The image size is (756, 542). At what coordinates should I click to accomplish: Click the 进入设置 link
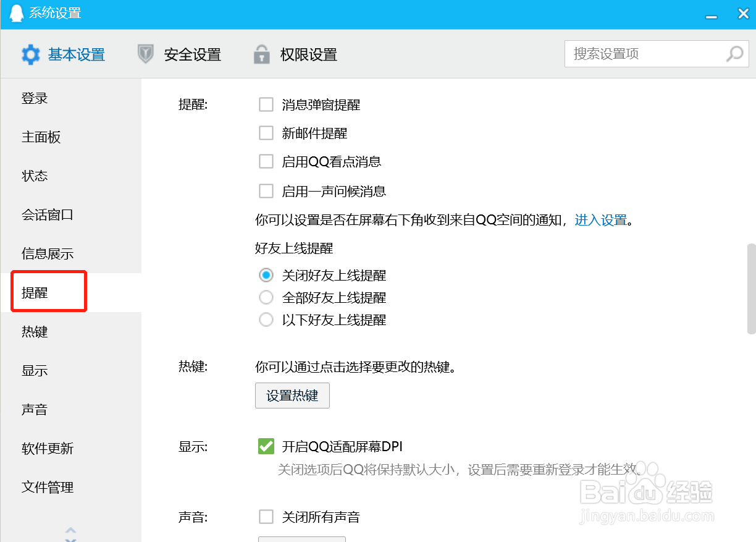pos(600,220)
